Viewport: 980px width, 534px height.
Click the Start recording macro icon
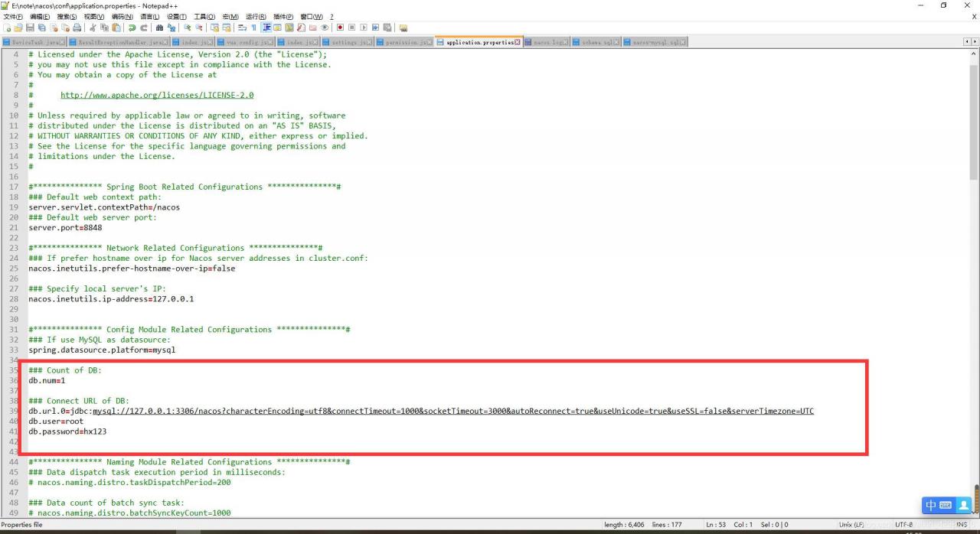pyautogui.click(x=340, y=28)
